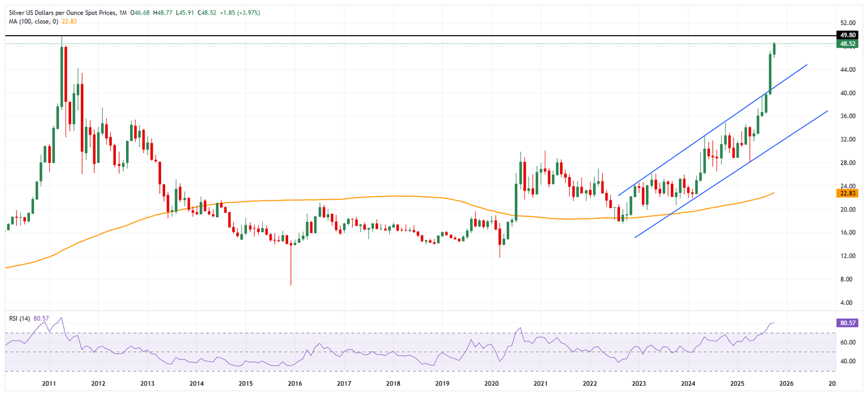
Task: Click the latest green monthly candle
Action: click(x=774, y=49)
